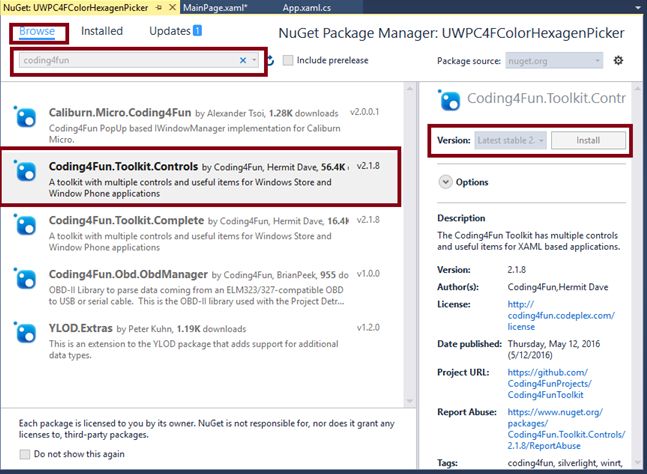Click details pane scrollbar up arrow

[x=638, y=88]
